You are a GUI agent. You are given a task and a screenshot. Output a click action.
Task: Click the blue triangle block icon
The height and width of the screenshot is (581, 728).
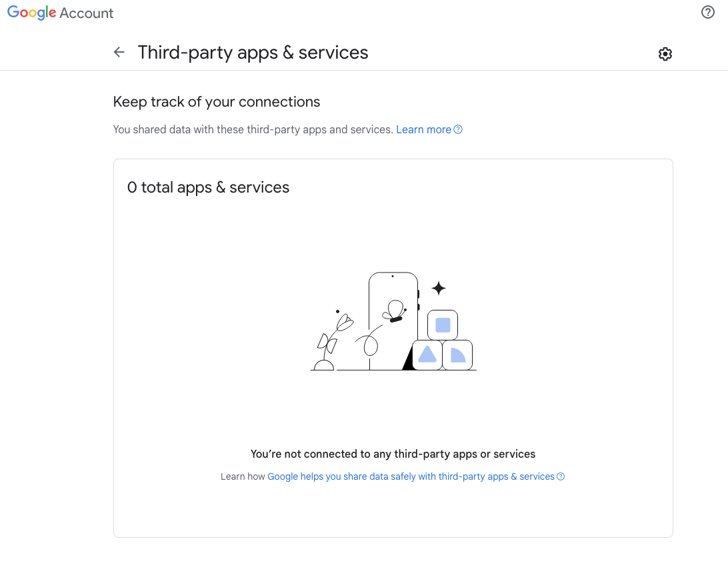427,355
